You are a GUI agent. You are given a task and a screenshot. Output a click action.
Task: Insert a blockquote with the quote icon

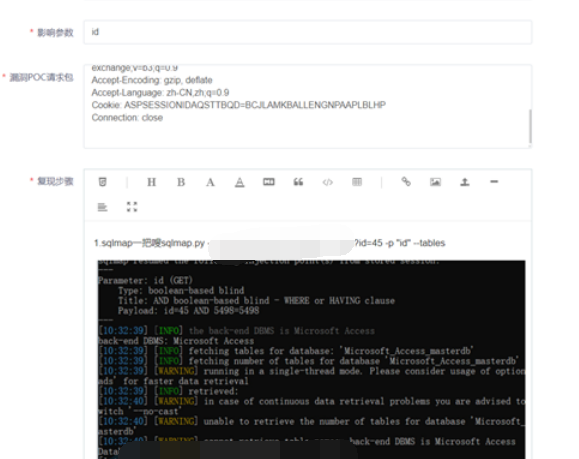click(x=298, y=182)
